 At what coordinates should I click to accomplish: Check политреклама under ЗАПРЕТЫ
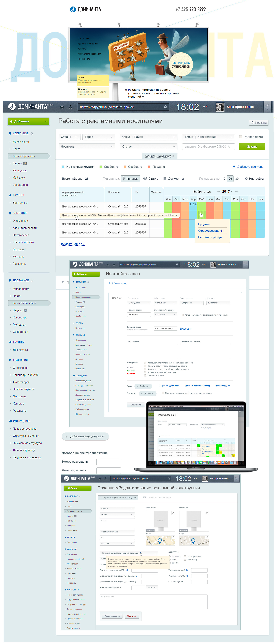(x=185, y=557)
